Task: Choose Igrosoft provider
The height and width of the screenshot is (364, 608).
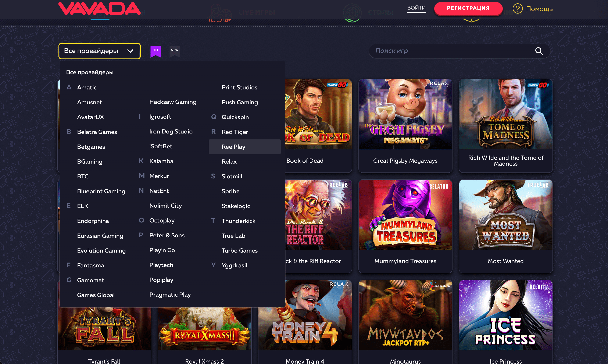Action: pyautogui.click(x=160, y=117)
